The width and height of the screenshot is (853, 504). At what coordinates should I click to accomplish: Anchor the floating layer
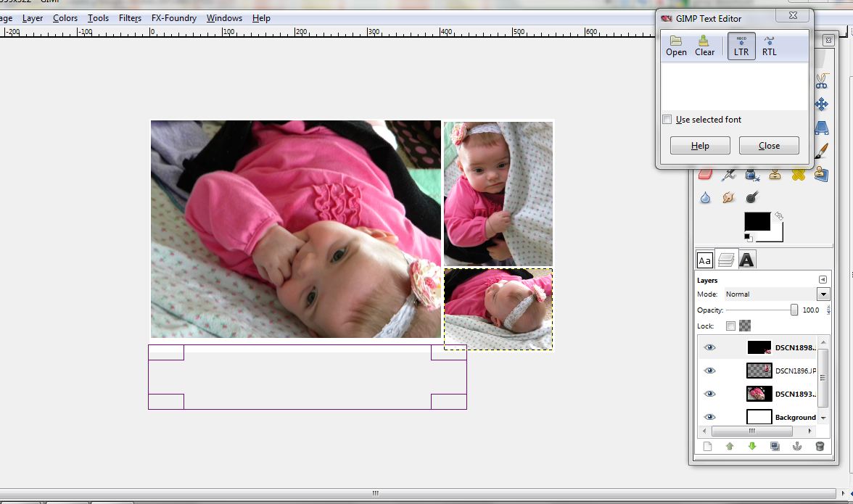click(797, 447)
